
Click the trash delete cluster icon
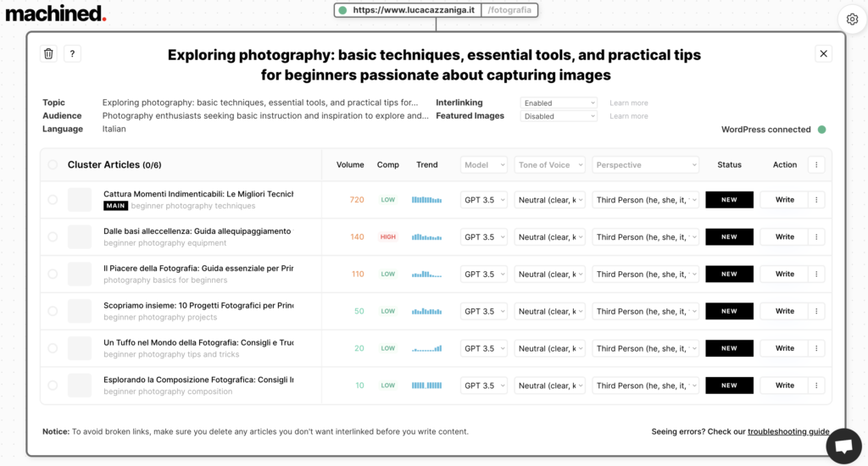point(48,53)
